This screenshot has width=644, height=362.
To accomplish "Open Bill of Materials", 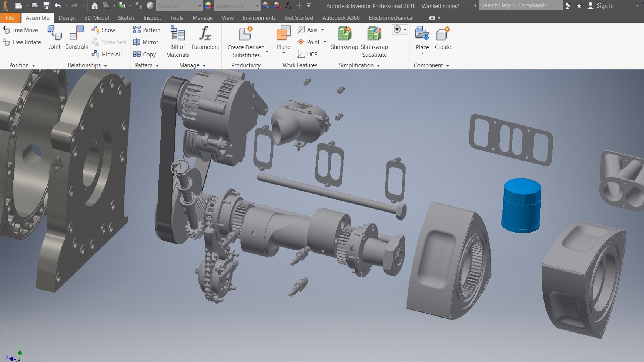I will (x=177, y=42).
